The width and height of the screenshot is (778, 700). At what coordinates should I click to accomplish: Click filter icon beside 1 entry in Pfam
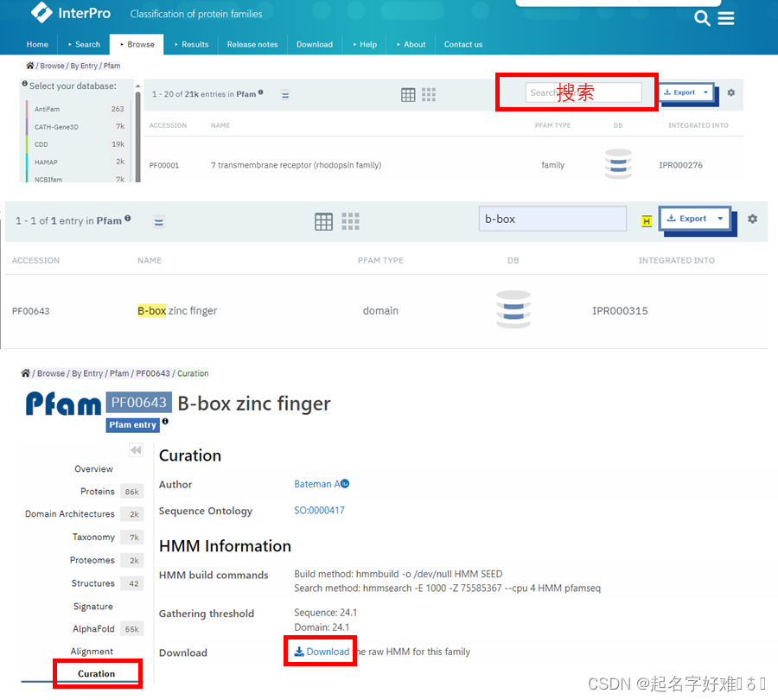159,221
